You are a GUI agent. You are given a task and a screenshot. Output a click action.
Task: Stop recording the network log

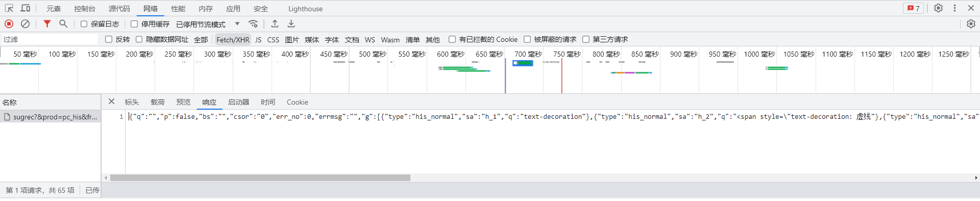coord(9,24)
